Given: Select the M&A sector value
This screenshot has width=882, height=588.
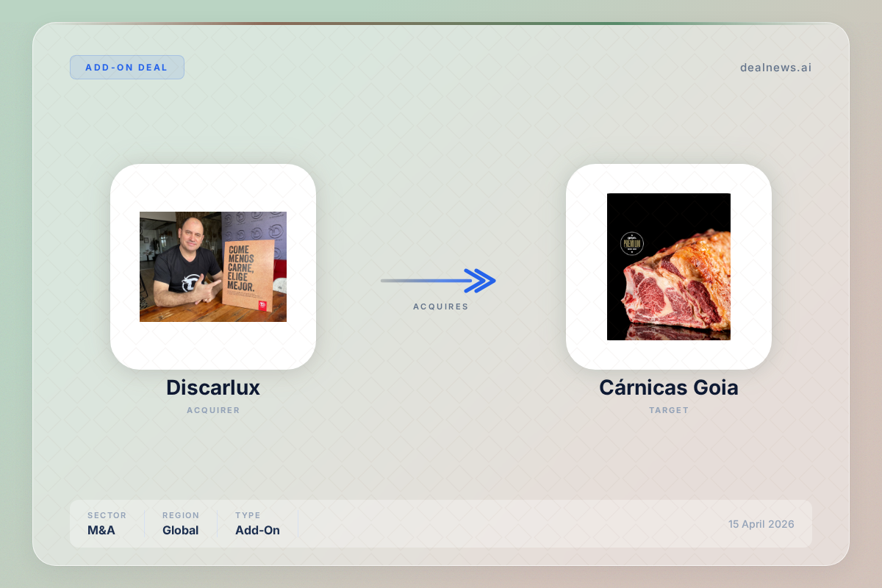Looking at the screenshot, I should (101, 530).
